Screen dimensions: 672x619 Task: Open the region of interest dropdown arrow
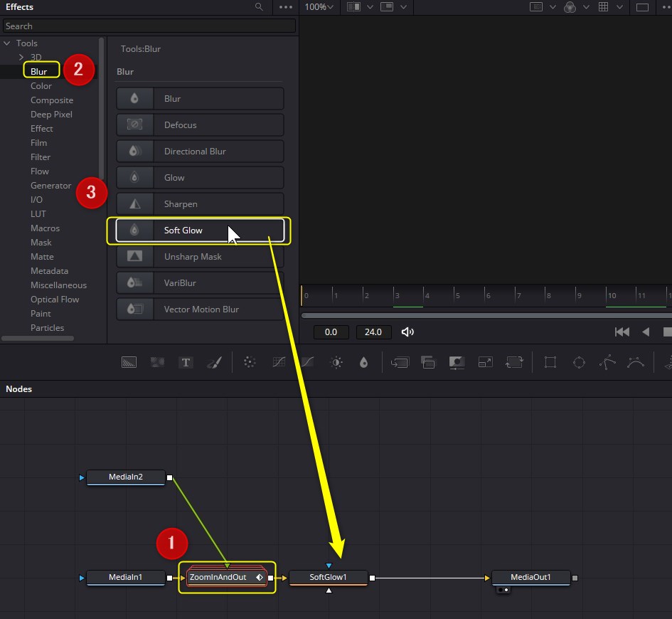[553, 7]
